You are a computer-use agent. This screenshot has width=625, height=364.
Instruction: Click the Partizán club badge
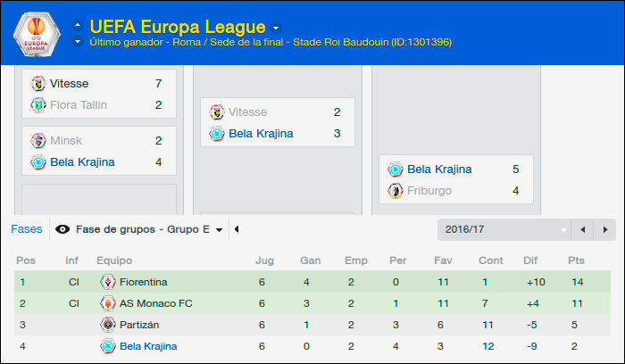[x=108, y=325]
